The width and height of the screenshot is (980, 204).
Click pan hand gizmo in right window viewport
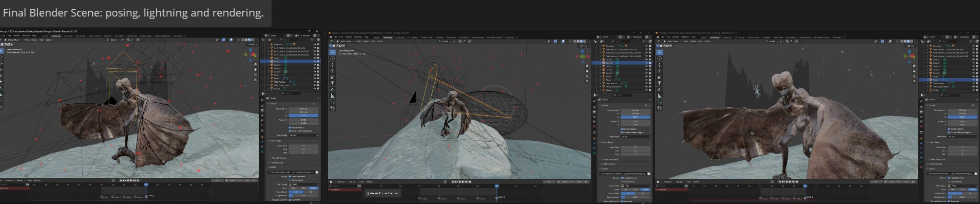[x=914, y=71]
